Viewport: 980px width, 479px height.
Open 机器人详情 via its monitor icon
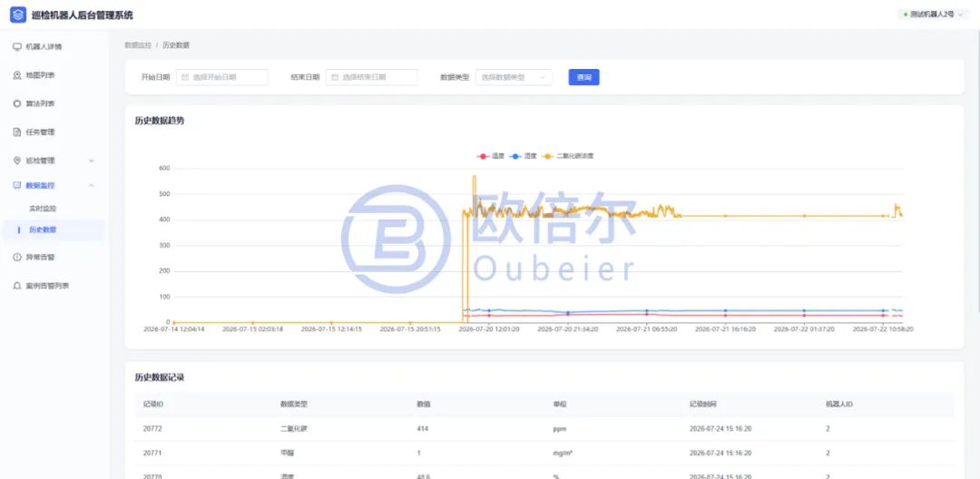[17, 47]
